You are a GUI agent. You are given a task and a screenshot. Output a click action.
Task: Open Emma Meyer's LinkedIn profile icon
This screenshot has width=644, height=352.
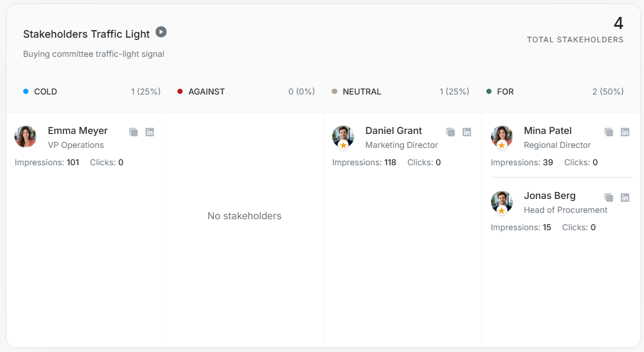(x=150, y=132)
